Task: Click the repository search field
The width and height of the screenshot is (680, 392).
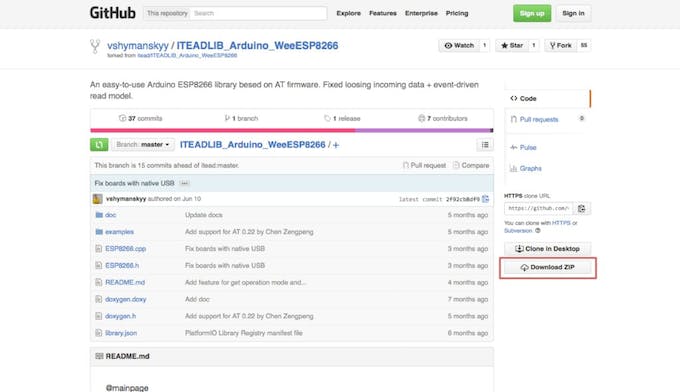Action: coord(259,13)
